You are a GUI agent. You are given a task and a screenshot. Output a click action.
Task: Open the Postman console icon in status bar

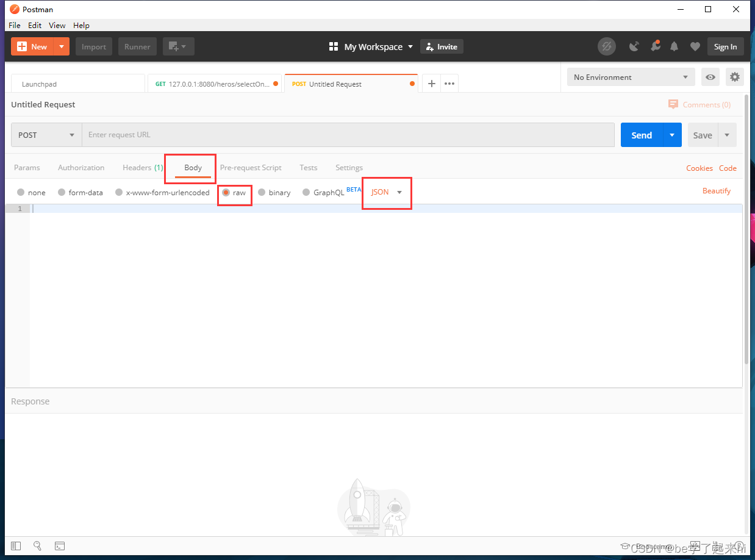[x=60, y=546]
